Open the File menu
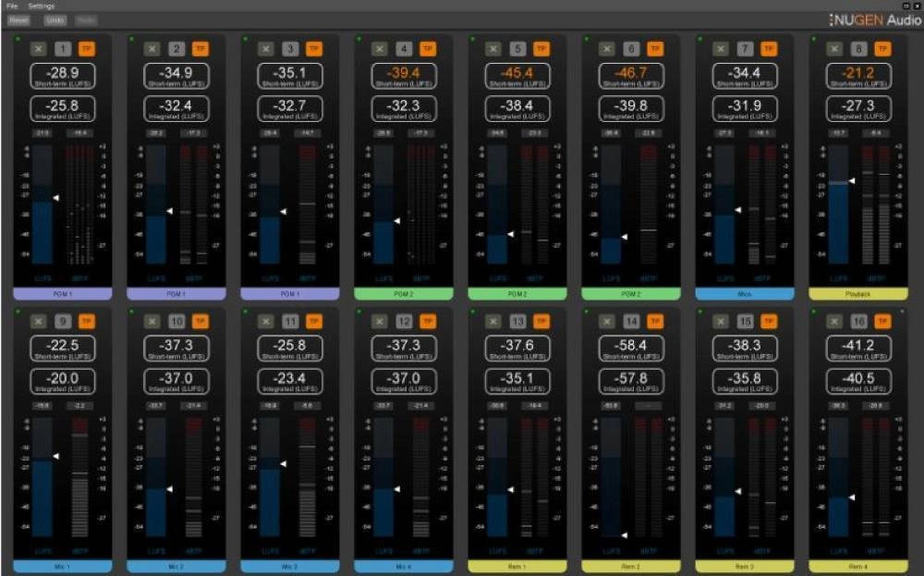 point(12,6)
